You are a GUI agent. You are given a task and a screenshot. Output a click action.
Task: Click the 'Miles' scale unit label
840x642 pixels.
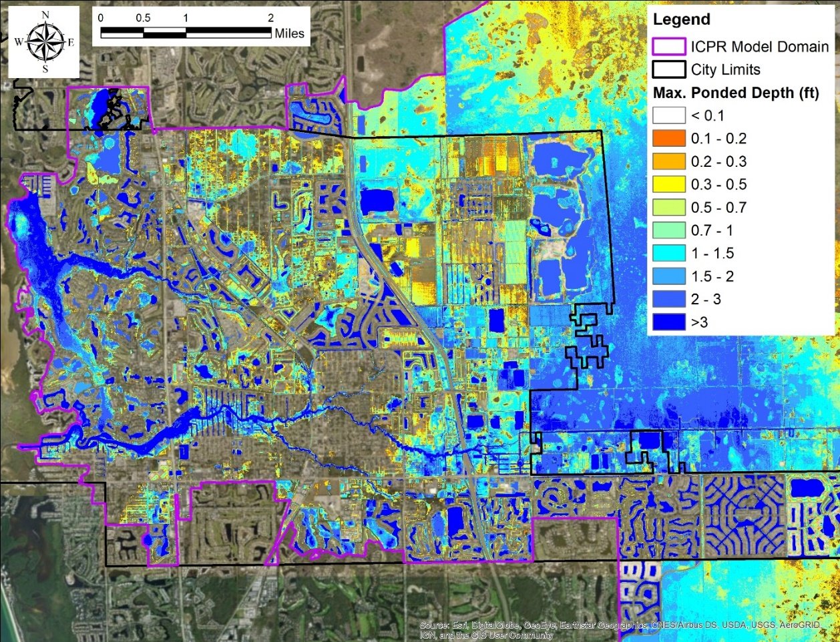(289, 33)
